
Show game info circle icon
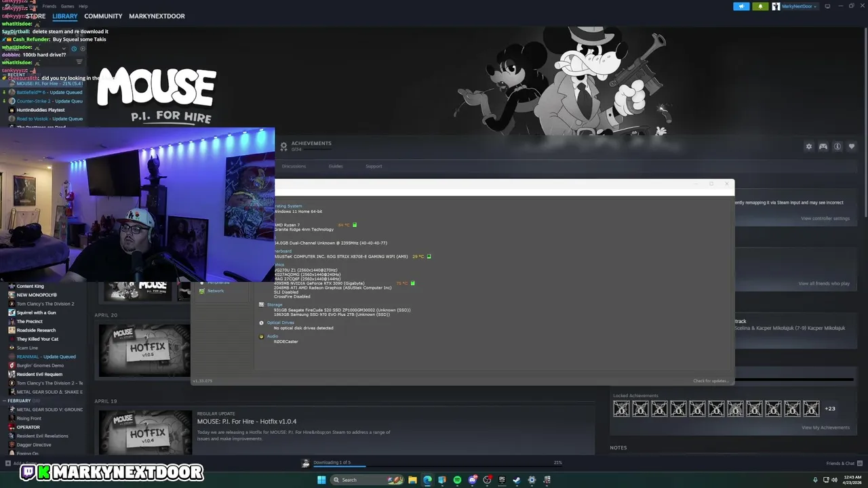pyautogui.click(x=837, y=146)
